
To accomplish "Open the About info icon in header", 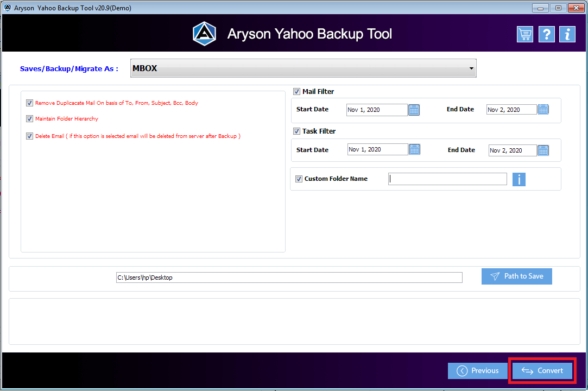I will coord(567,34).
